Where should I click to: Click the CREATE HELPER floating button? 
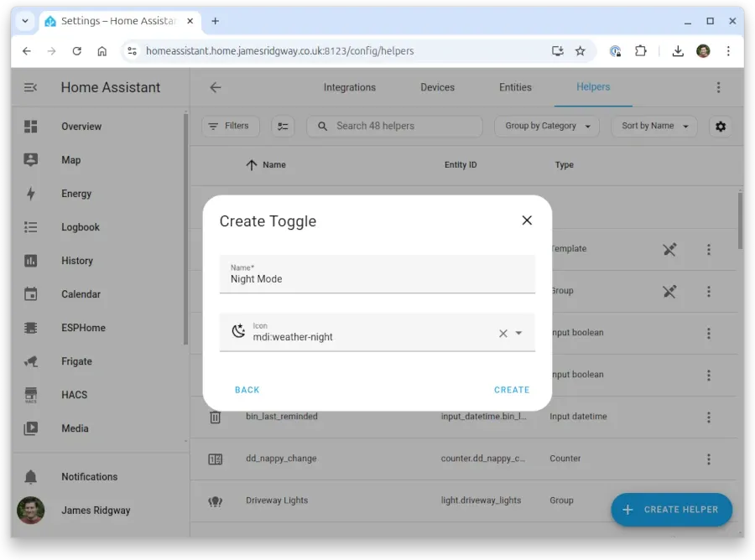point(671,510)
